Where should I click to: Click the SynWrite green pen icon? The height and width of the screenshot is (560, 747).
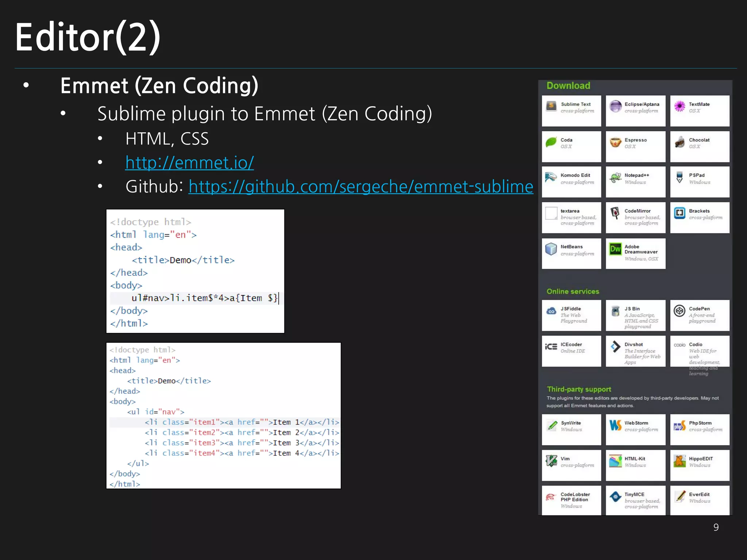point(552,425)
